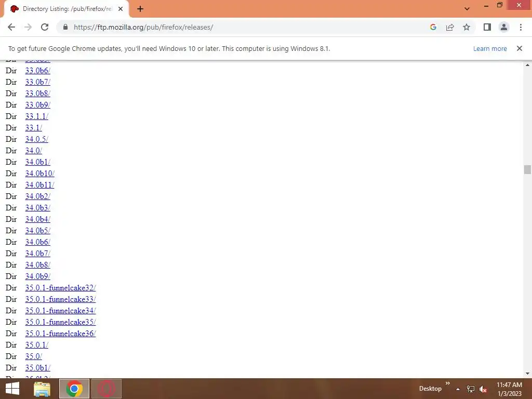The image size is (532, 399).
Task: Click the Desktop toolbar label
Action: [x=430, y=389]
